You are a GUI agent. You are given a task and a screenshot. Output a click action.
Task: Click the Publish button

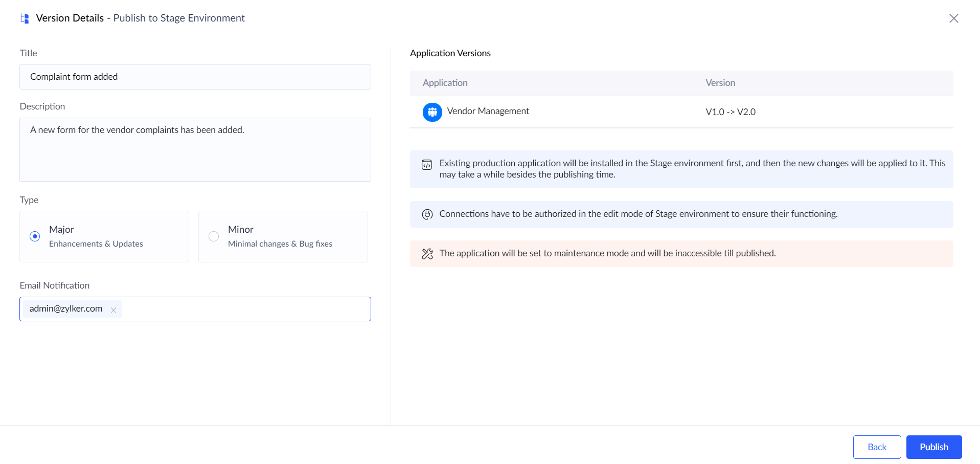point(934,447)
